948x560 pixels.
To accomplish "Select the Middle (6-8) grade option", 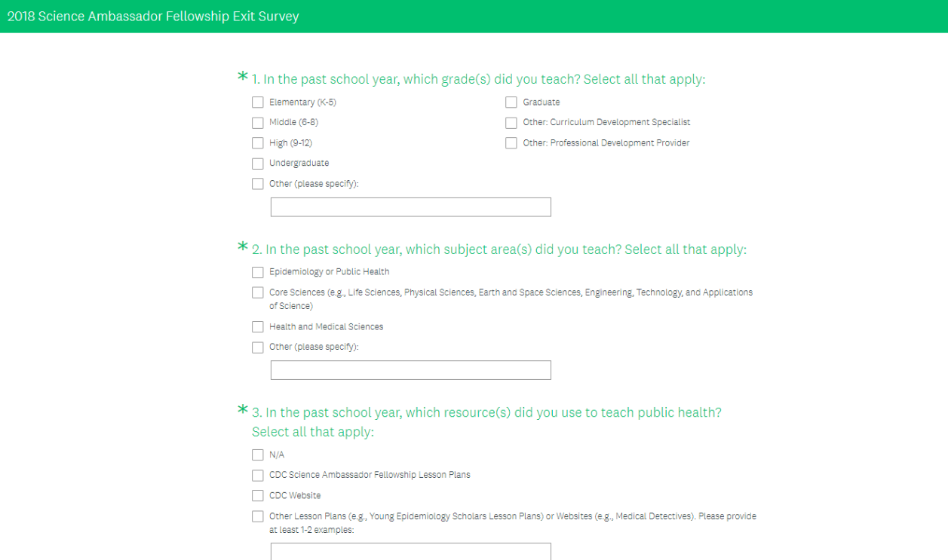I will click(x=258, y=123).
